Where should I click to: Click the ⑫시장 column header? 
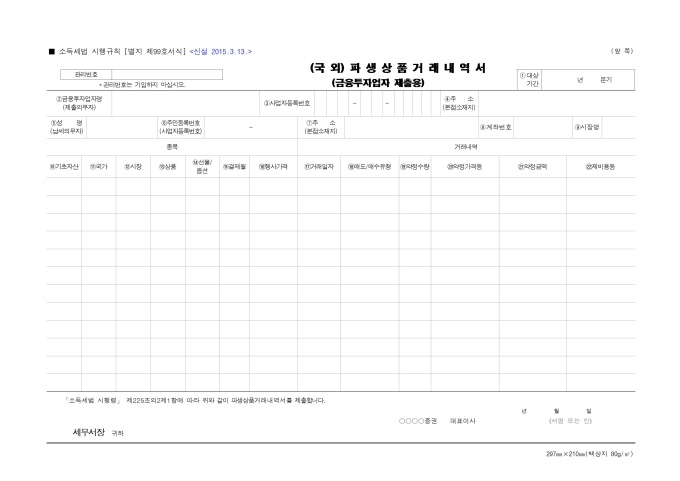[x=133, y=167]
